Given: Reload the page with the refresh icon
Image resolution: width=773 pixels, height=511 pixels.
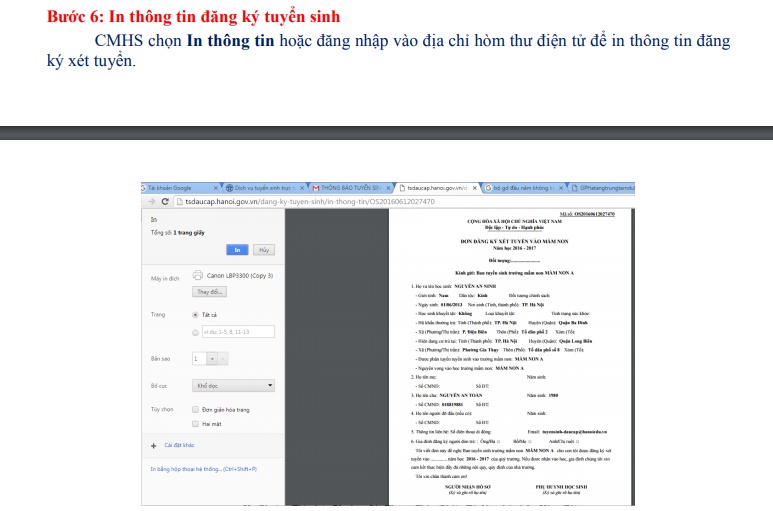Looking at the screenshot, I should [165, 201].
